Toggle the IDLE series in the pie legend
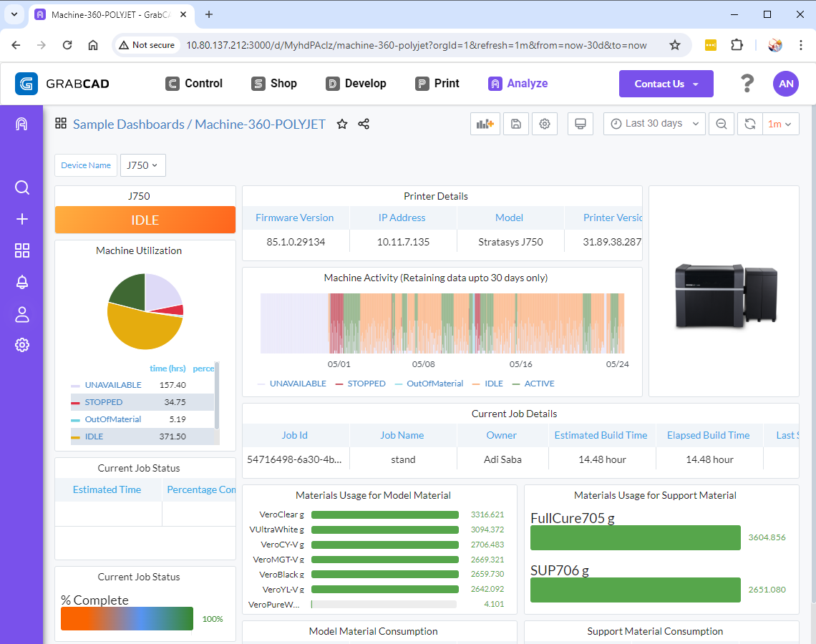Screen dimensions: 816x644 [94, 436]
